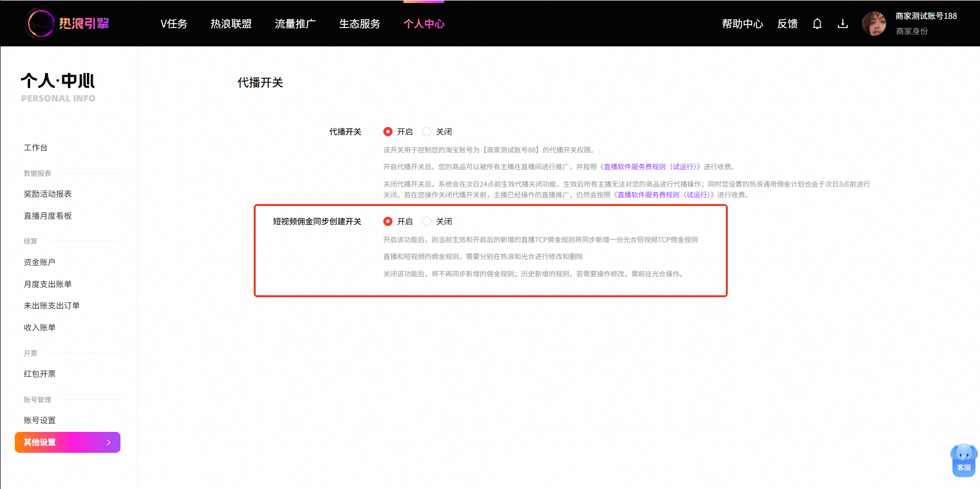
Task: Click the 热浪引擎 logo
Action: [x=67, y=23]
